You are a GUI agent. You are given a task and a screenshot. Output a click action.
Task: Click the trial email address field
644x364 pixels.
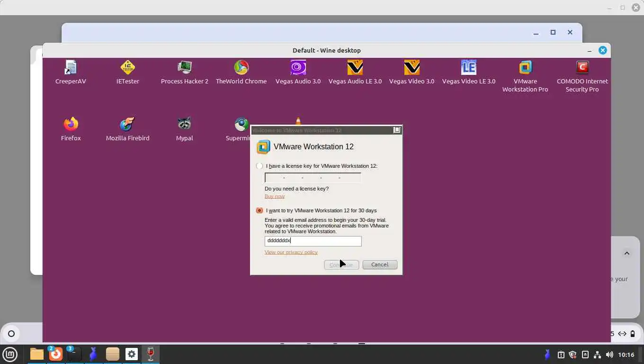[x=313, y=241]
